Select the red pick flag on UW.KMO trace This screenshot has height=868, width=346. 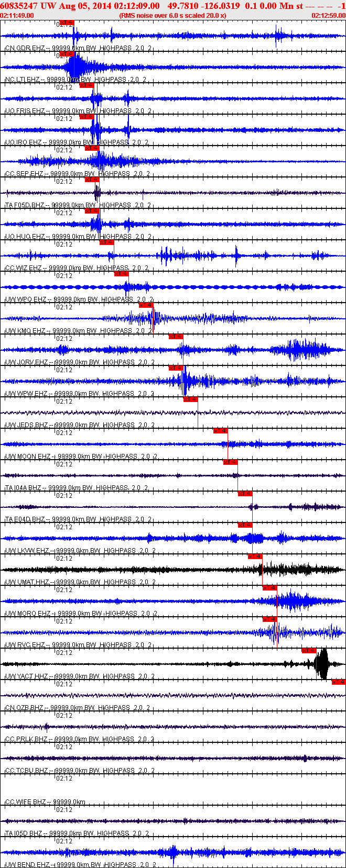tap(146, 305)
